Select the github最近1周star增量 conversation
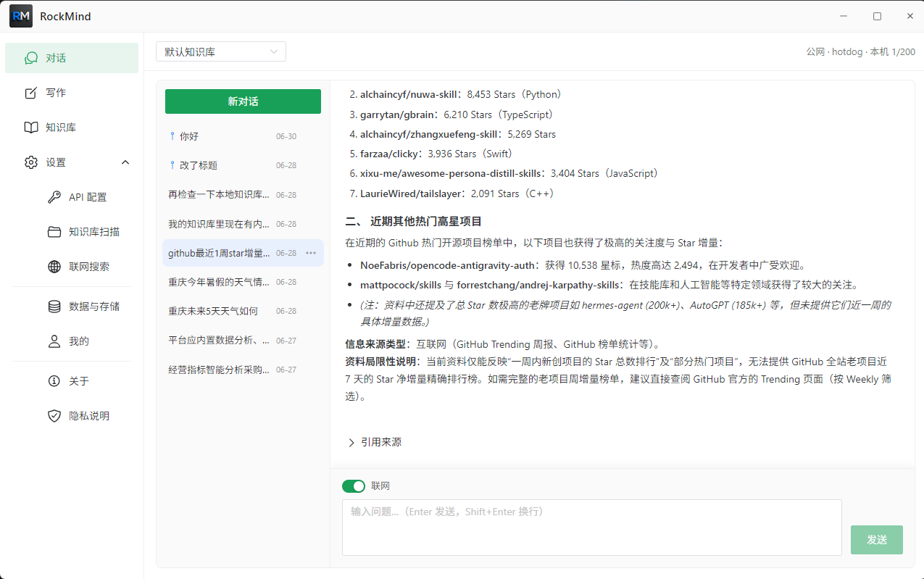 [243, 253]
